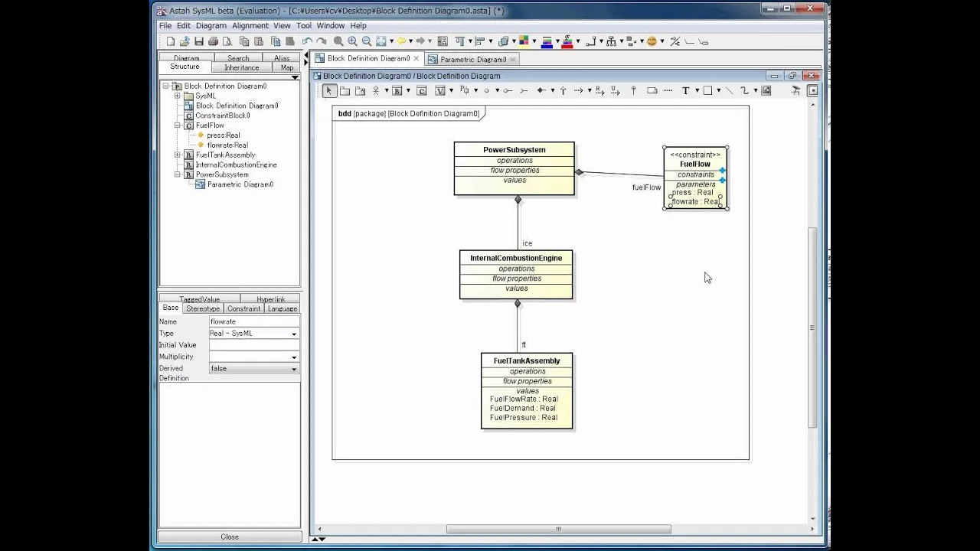Click the FuelDemand : Real value
The height and width of the screenshot is (551, 980).
click(523, 408)
